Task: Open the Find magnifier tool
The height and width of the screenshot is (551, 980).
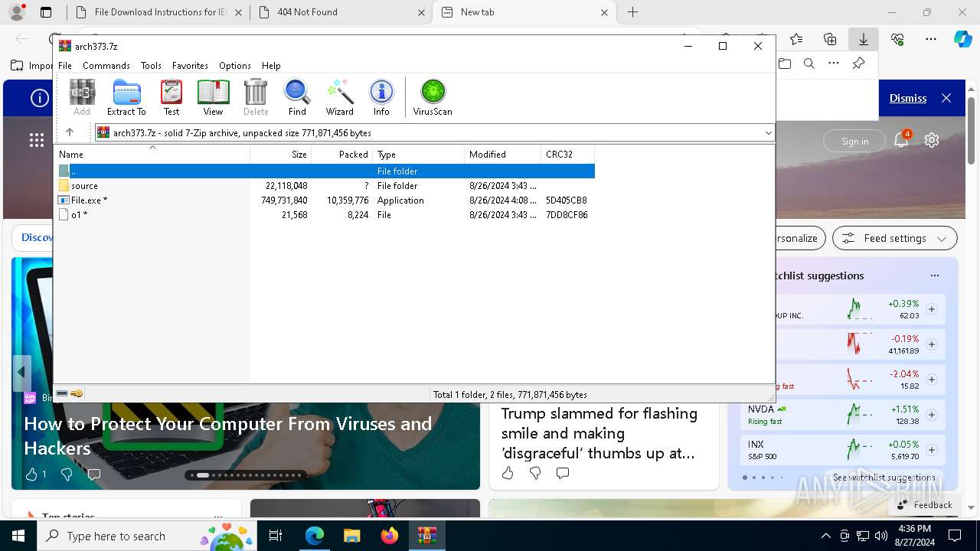Action: (297, 97)
